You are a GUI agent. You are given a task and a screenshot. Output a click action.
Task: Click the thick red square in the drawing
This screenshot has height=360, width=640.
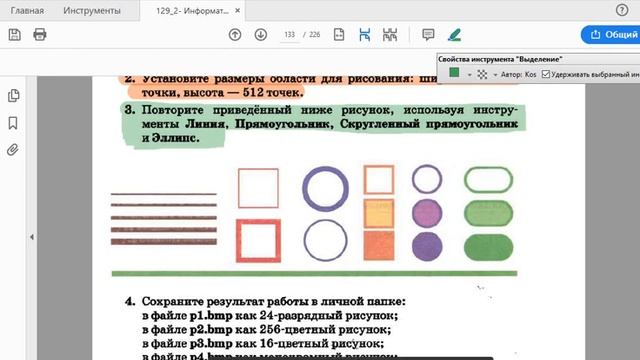pyautogui.click(x=258, y=241)
